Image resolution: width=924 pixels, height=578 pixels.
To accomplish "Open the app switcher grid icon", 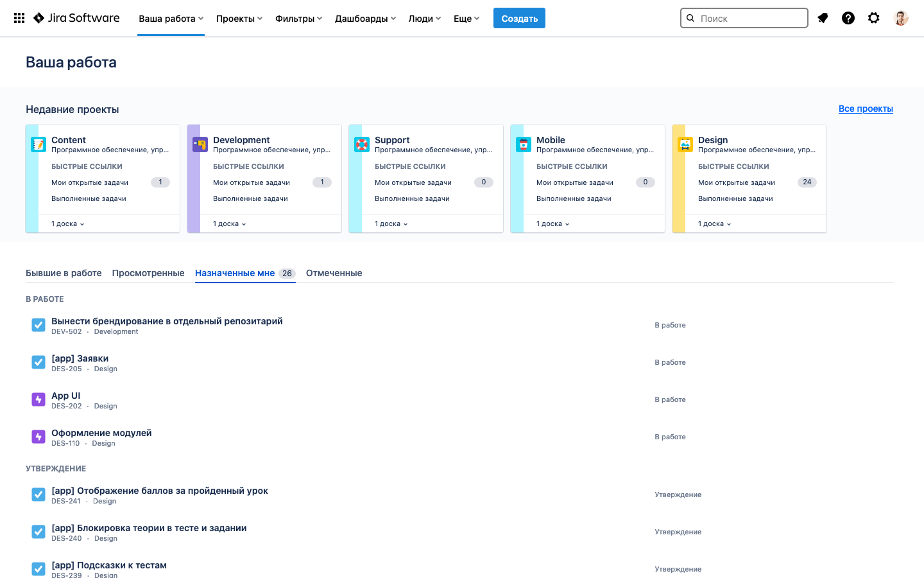I will 19,18.
